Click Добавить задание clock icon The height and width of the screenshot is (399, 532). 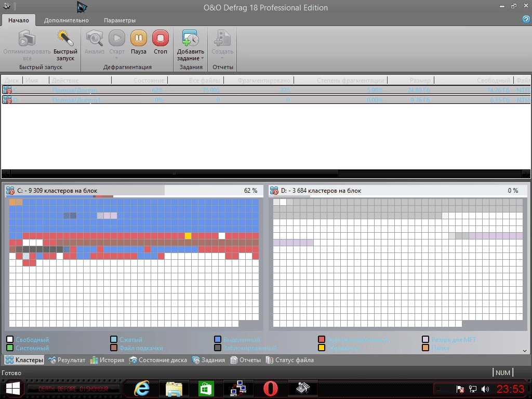(190, 38)
